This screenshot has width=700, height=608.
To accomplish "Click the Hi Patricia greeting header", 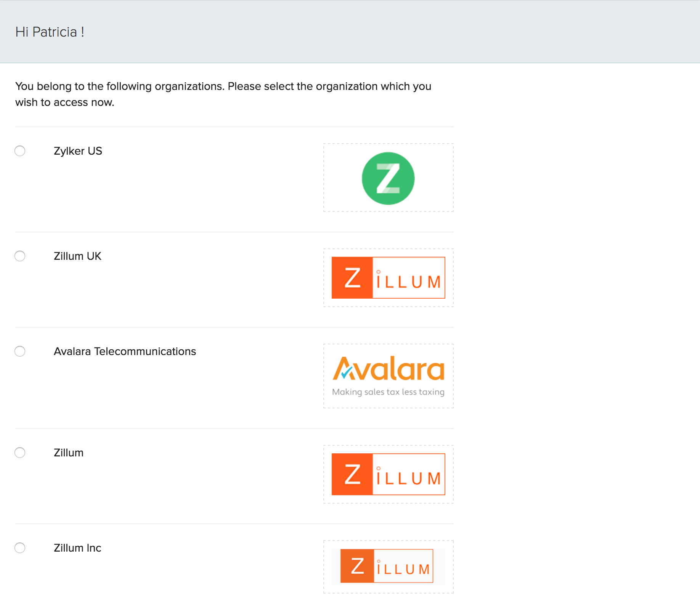I will pyautogui.click(x=50, y=32).
